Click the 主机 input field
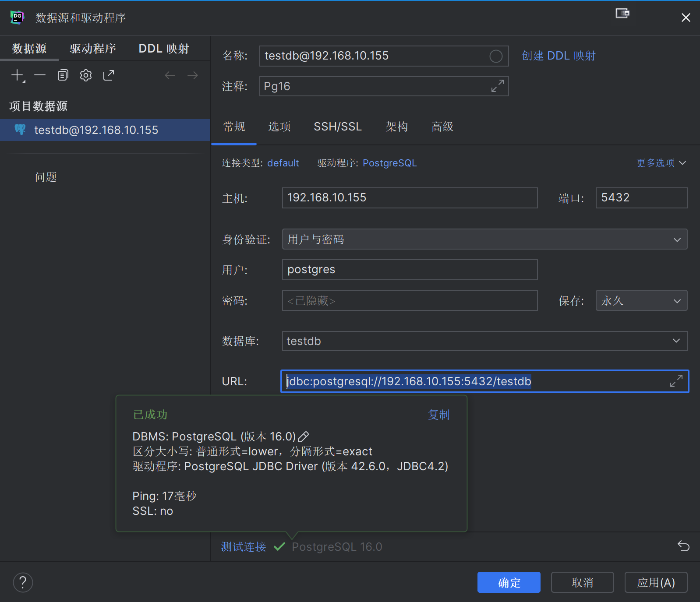The image size is (700, 602). (410, 198)
